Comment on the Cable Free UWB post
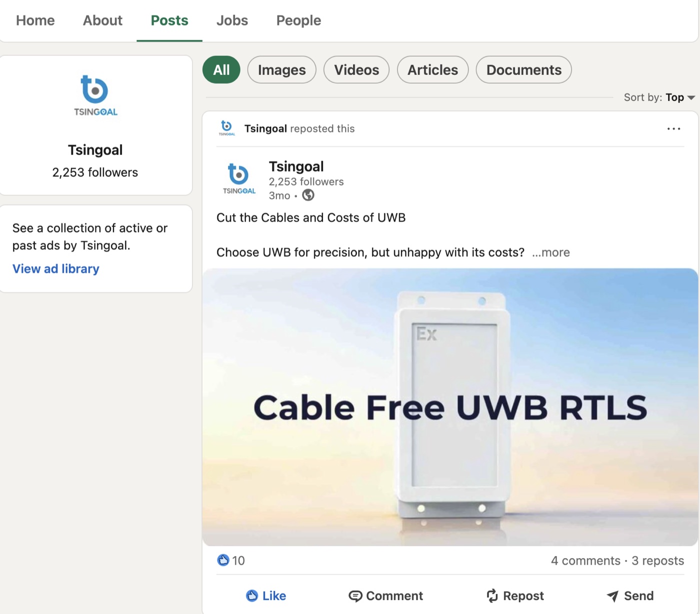700x614 pixels. click(x=385, y=596)
